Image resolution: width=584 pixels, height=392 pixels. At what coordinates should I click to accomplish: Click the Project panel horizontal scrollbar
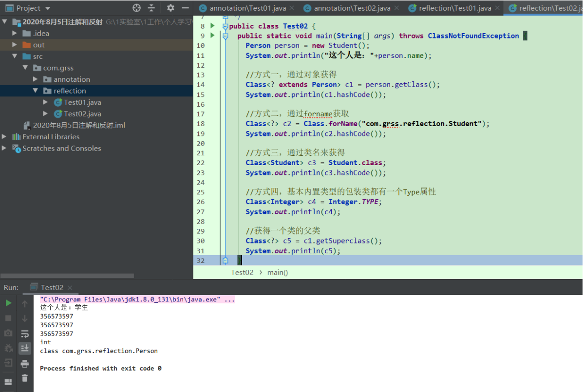click(x=67, y=276)
